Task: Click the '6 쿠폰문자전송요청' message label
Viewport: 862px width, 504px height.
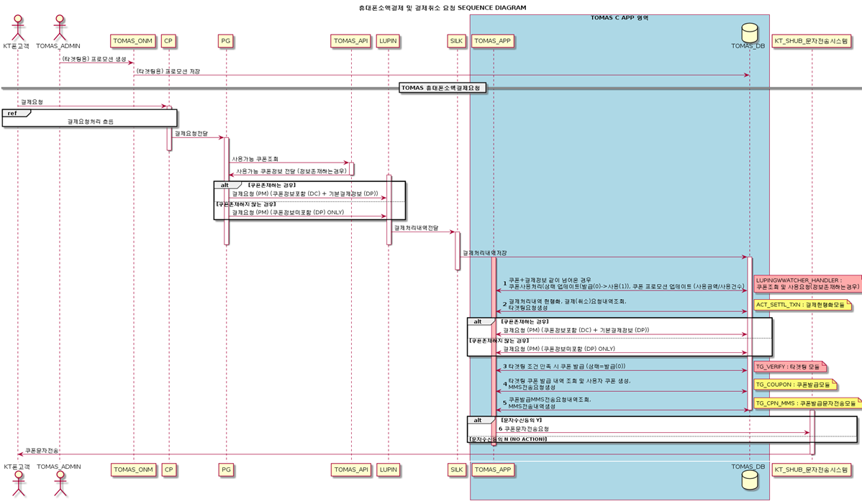Action: point(523,429)
